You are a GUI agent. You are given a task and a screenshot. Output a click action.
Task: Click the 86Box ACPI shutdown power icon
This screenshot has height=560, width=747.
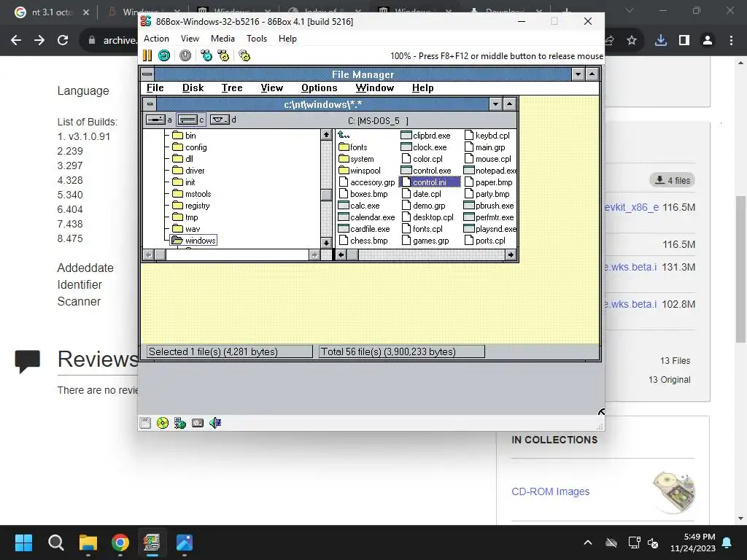click(185, 55)
